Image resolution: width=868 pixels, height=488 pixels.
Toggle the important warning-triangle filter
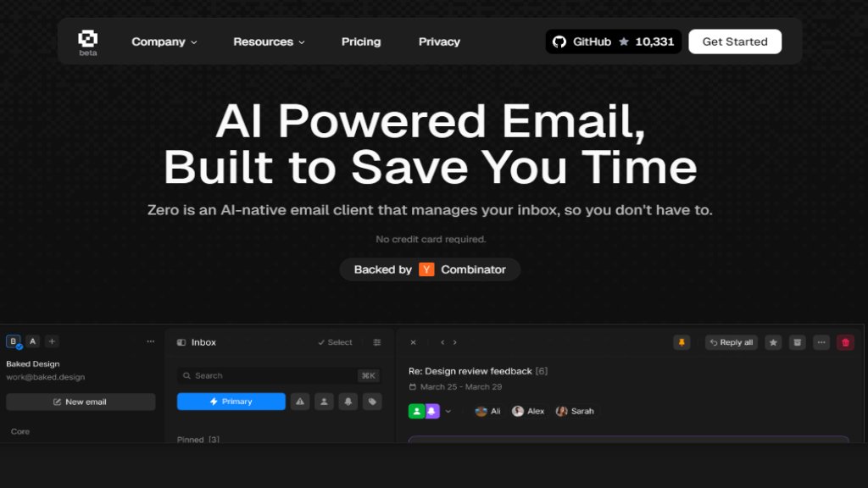pos(300,402)
